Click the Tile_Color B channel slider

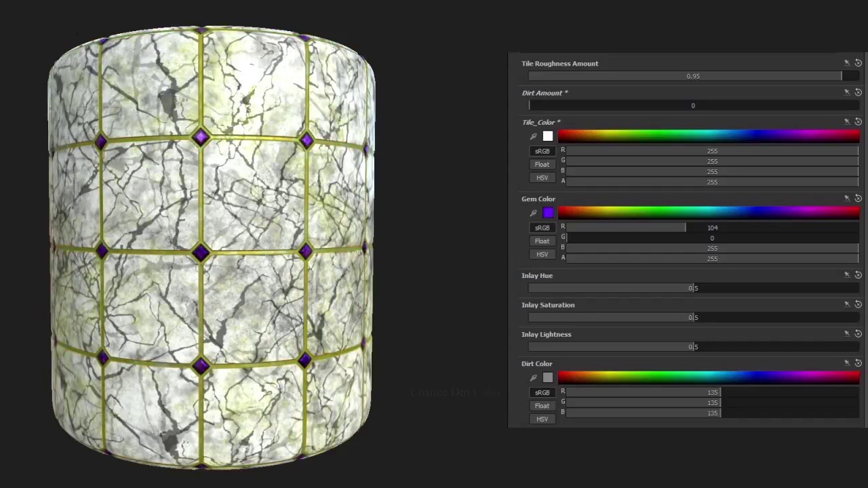point(712,171)
